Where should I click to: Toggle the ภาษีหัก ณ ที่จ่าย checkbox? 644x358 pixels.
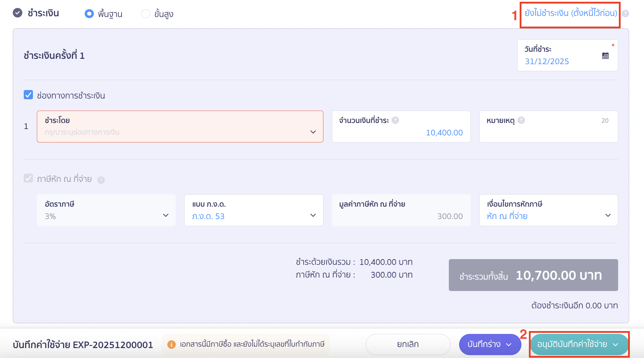click(x=28, y=178)
